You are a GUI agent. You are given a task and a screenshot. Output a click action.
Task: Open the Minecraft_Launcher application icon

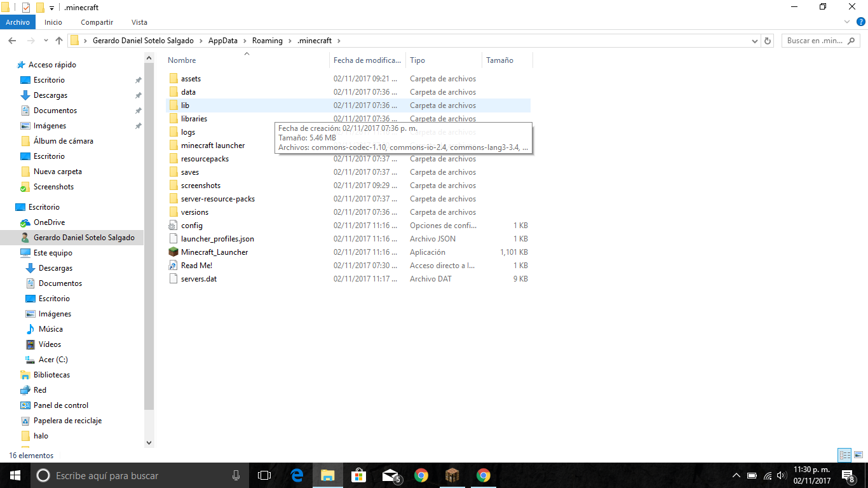[x=173, y=252]
